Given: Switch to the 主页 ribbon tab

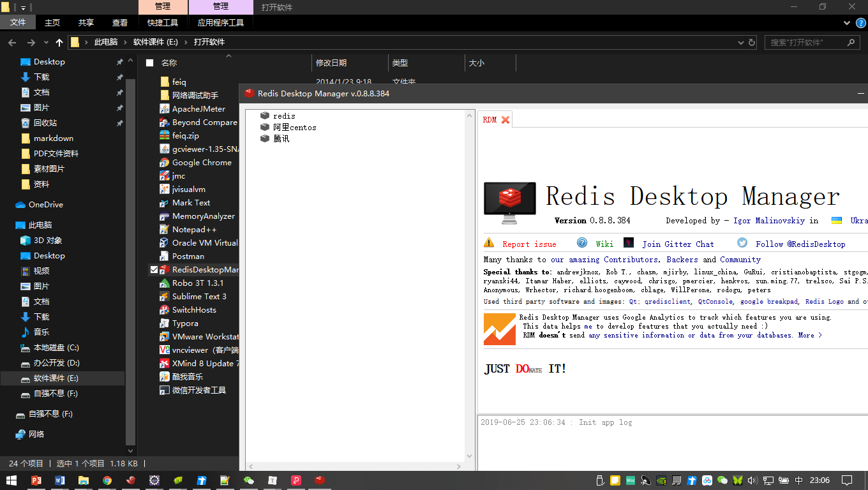Looking at the screenshot, I should coord(52,22).
